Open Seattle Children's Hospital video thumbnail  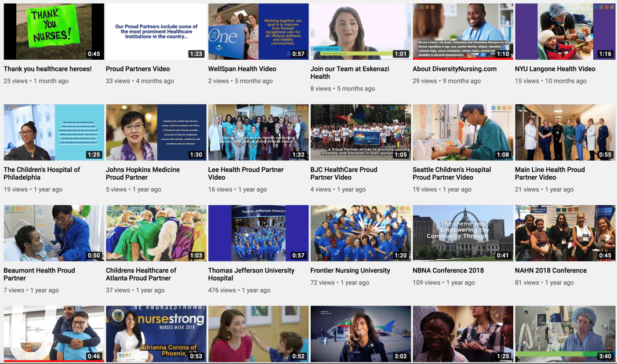[463, 132]
